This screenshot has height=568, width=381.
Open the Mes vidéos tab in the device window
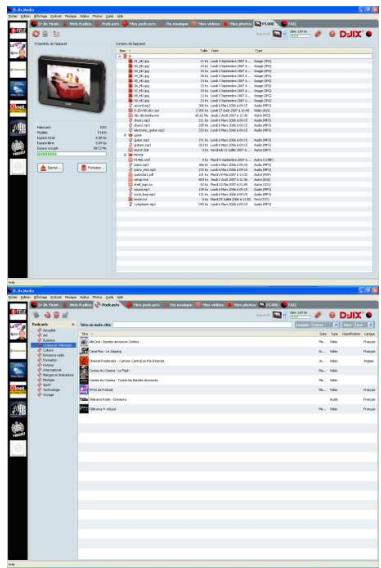pyautogui.click(x=206, y=24)
